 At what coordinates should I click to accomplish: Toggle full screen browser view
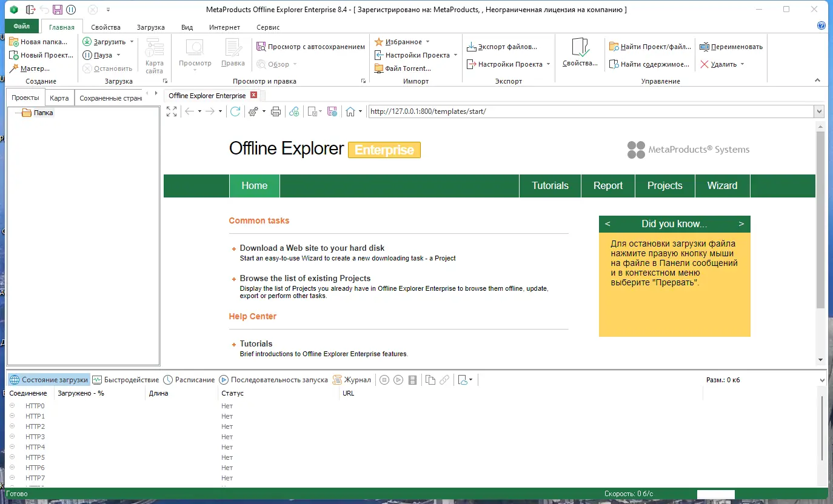pos(172,111)
